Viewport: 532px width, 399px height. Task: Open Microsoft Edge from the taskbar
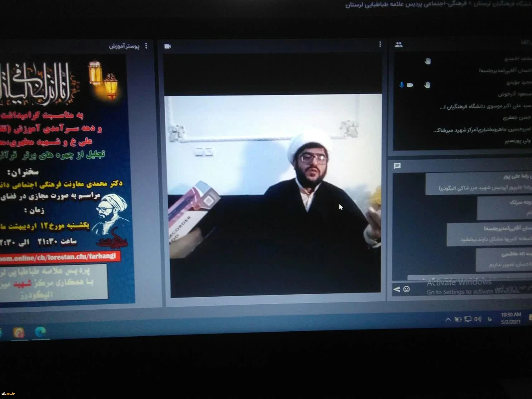coord(40,332)
